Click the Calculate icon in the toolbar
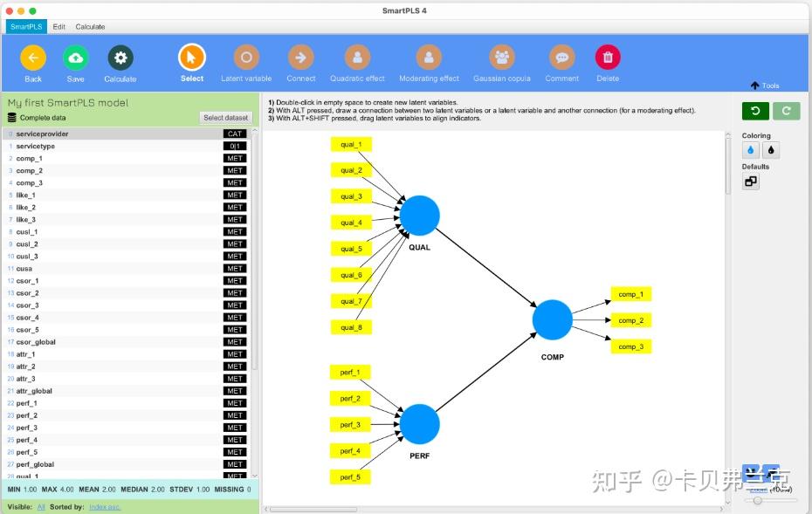The height and width of the screenshot is (514, 812). (120, 57)
